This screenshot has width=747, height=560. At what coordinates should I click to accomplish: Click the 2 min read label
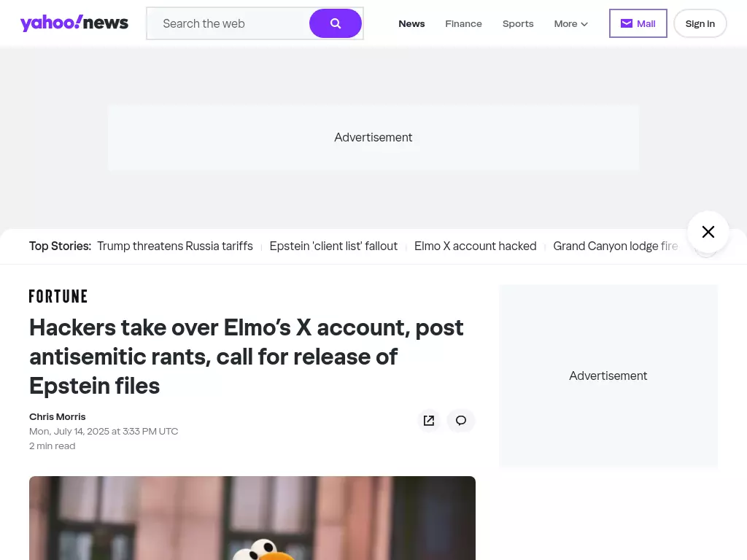pos(52,446)
